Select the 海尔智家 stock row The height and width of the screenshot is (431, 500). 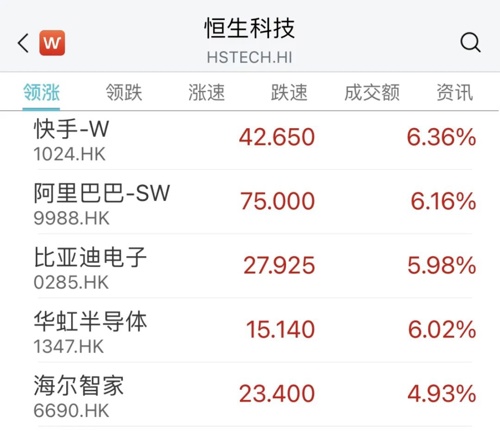pos(250,394)
